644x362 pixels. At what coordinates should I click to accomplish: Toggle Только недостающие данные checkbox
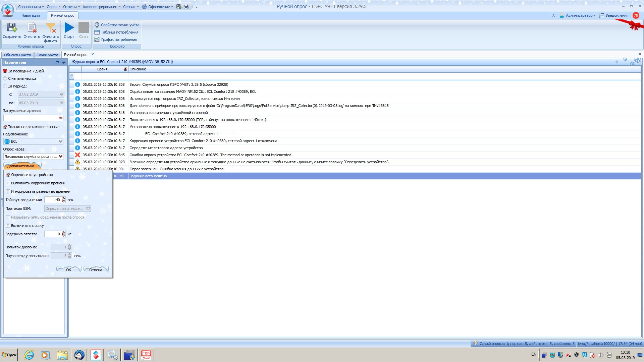pyautogui.click(x=5, y=127)
